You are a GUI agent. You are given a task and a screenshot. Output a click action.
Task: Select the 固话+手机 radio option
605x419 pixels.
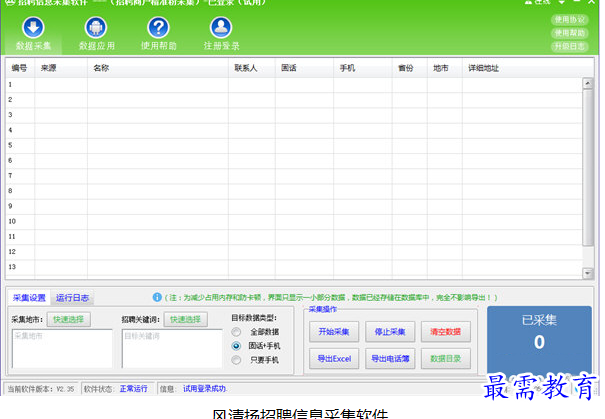(236, 346)
